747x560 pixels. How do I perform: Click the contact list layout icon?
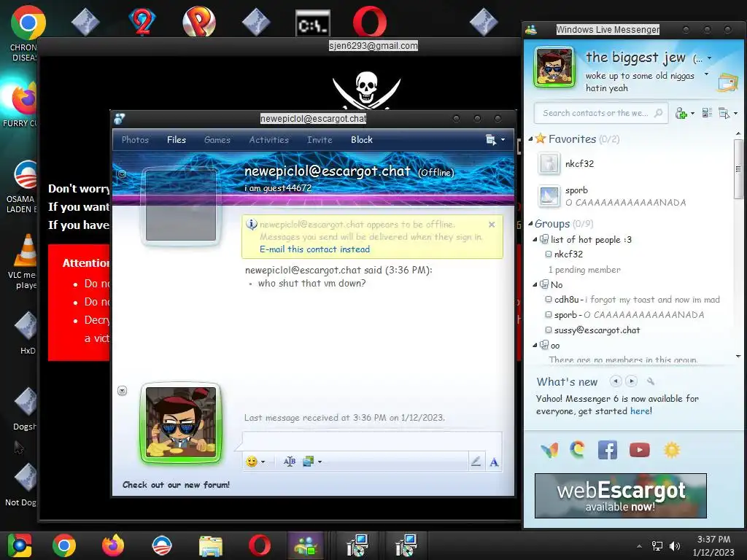tap(707, 113)
